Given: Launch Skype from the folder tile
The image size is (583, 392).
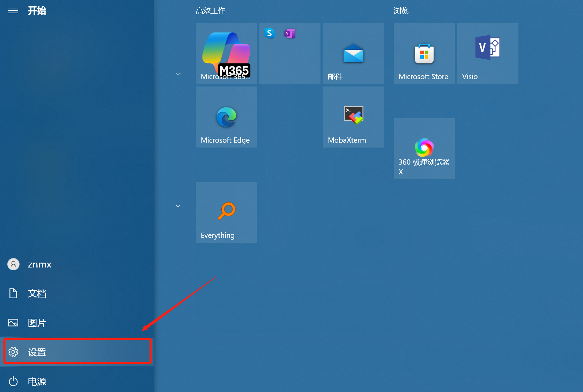Looking at the screenshot, I should point(269,33).
